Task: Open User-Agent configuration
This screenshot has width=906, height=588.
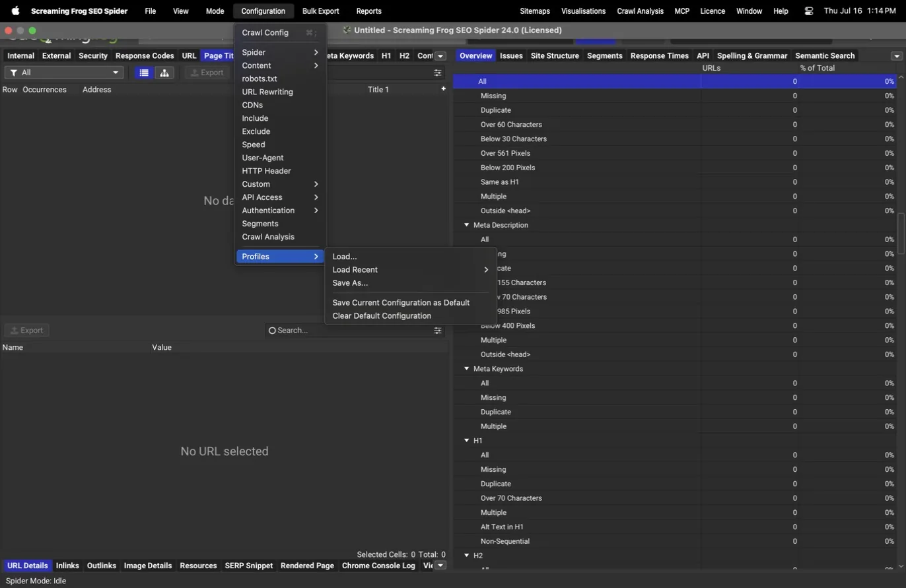Action: click(280, 158)
